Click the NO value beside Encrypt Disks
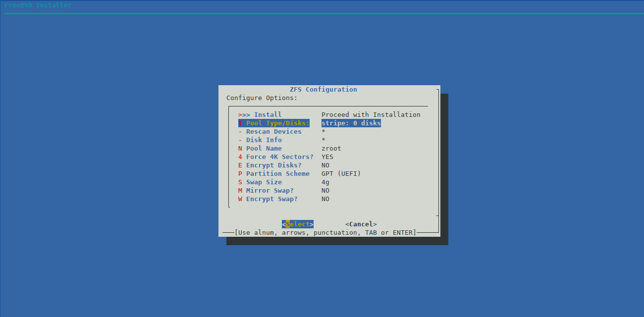The height and width of the screenshot is (317, 644). click(325, 165)
